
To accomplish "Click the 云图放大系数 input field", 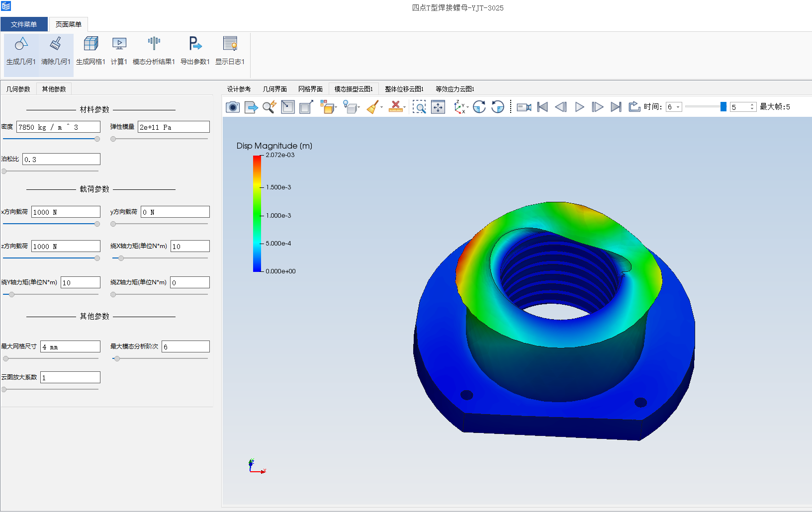I will pyautogui.click(x=70, y=378).
